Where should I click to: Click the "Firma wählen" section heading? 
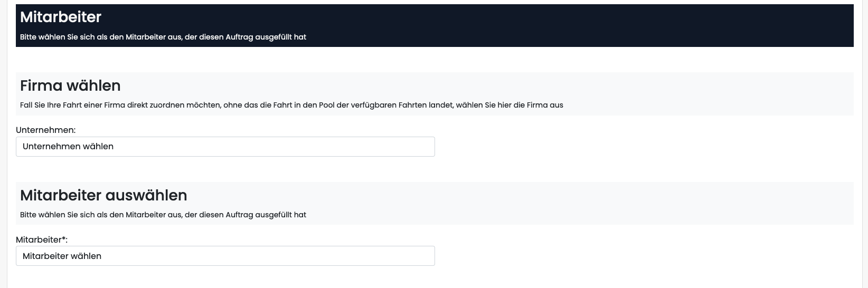(x=70, y=85)
